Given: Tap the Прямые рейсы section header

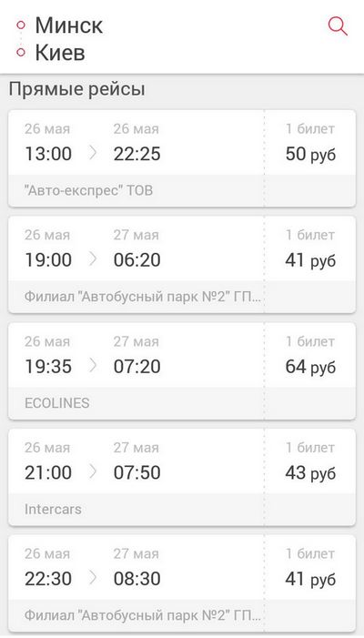Looking at the screenshot, I should coord(76,89).
